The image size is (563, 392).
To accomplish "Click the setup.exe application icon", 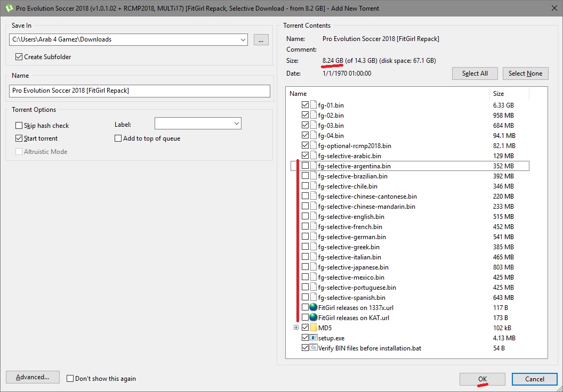I will [313, 338].
